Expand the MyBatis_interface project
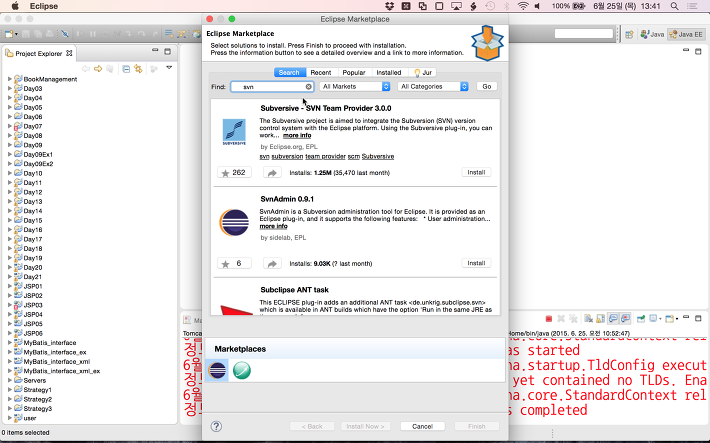 click(x=10, y=342)
